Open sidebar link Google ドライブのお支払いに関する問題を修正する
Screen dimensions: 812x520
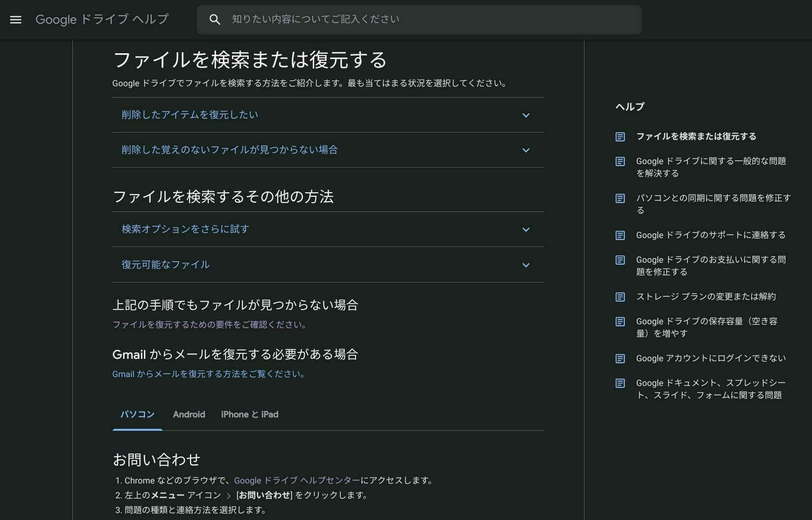(711, 266)
